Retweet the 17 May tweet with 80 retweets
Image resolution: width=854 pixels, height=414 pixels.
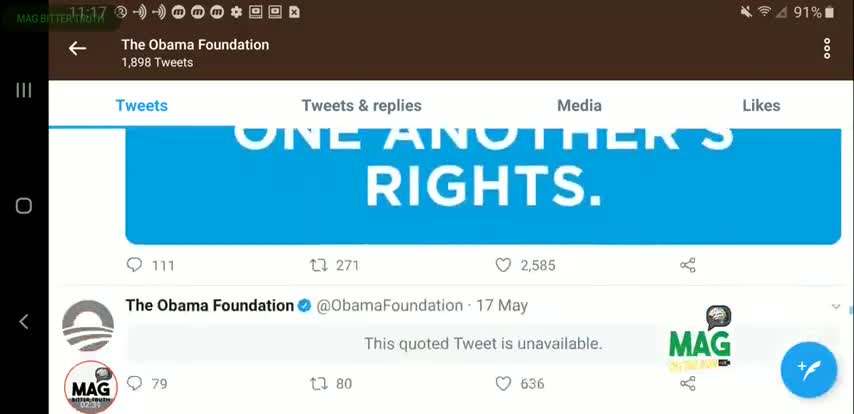pos(319,383)
